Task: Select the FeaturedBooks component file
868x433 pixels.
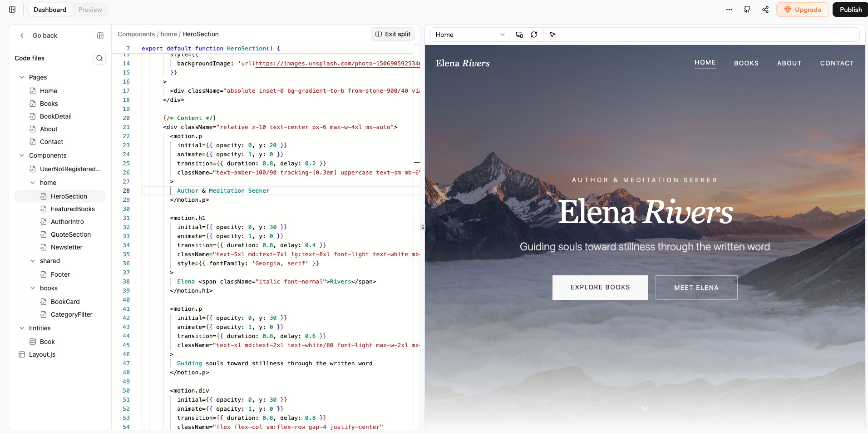Action: pos(73,209)
